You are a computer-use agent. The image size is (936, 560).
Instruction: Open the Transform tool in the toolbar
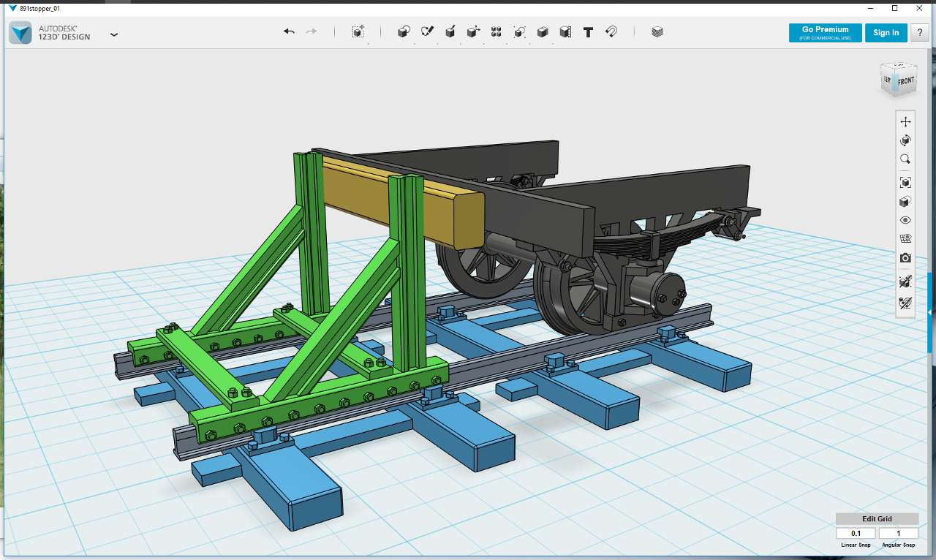(358, 32)
